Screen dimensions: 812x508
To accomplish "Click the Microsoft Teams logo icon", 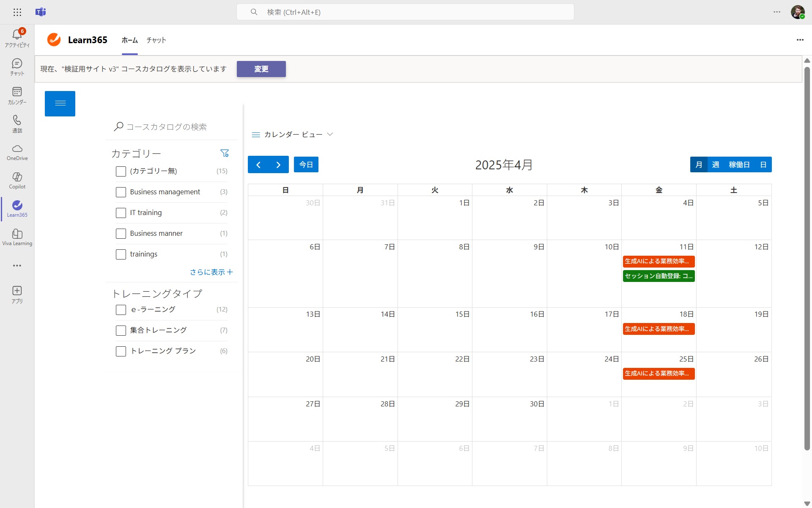I will pyautogui.click(x=41, y=12).
